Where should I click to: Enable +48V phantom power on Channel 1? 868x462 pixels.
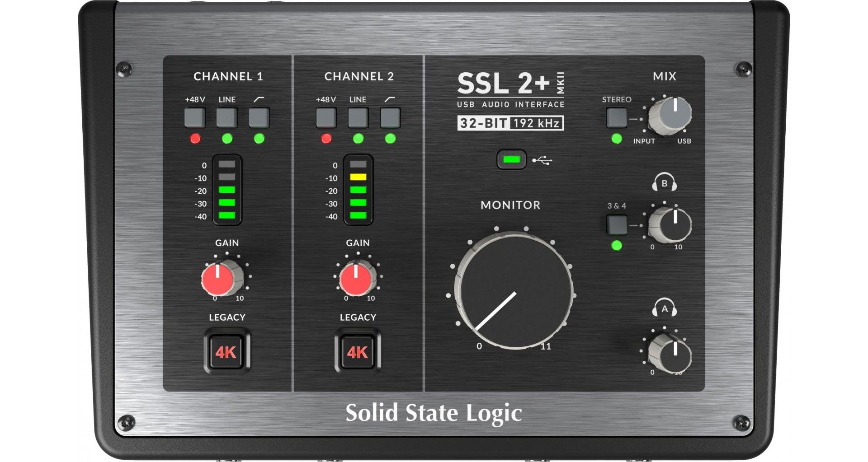[194, 118]
